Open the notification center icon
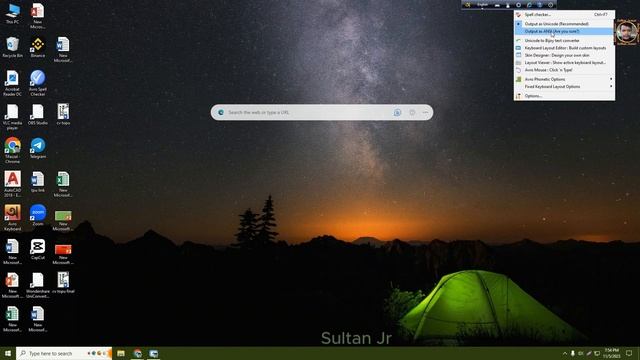The height and width of the screenshot is (360, 640). coord(629,353)
